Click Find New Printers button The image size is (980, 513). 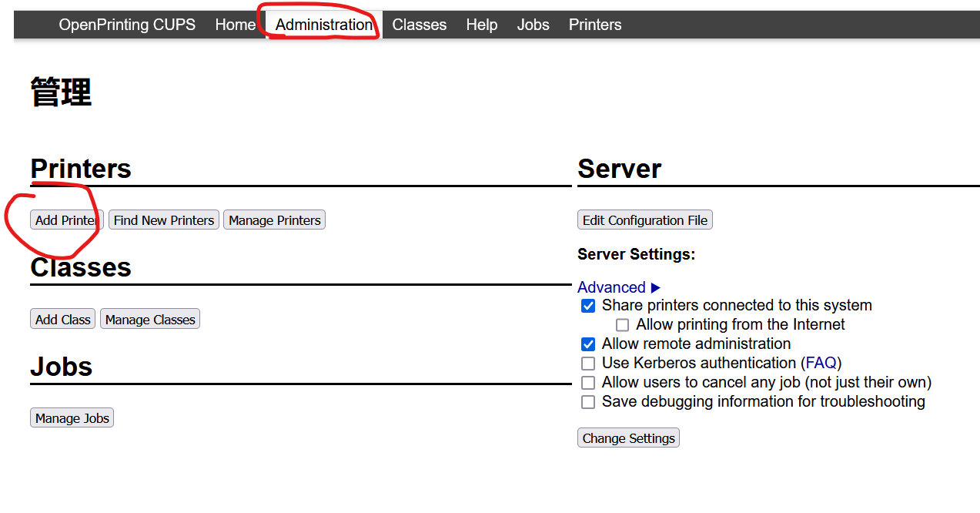(164, 220)
